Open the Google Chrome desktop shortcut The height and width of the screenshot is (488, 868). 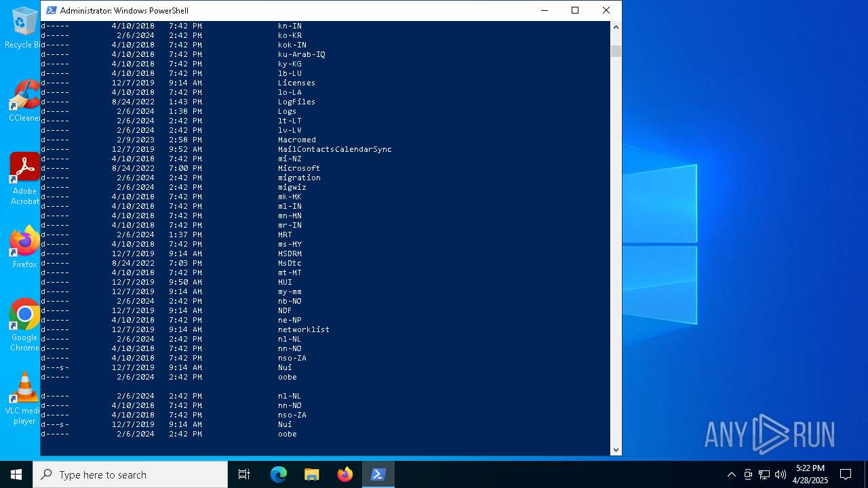click(24, 325)
